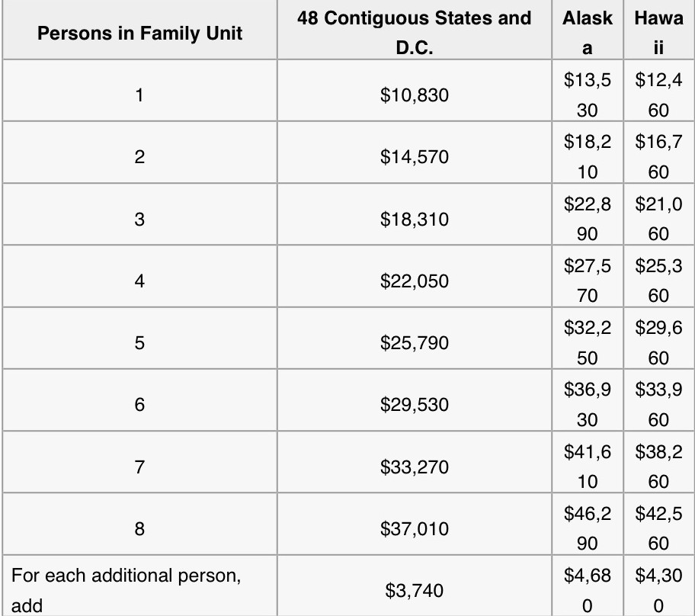Click the Persons in Family Unit header

(139, 33)
